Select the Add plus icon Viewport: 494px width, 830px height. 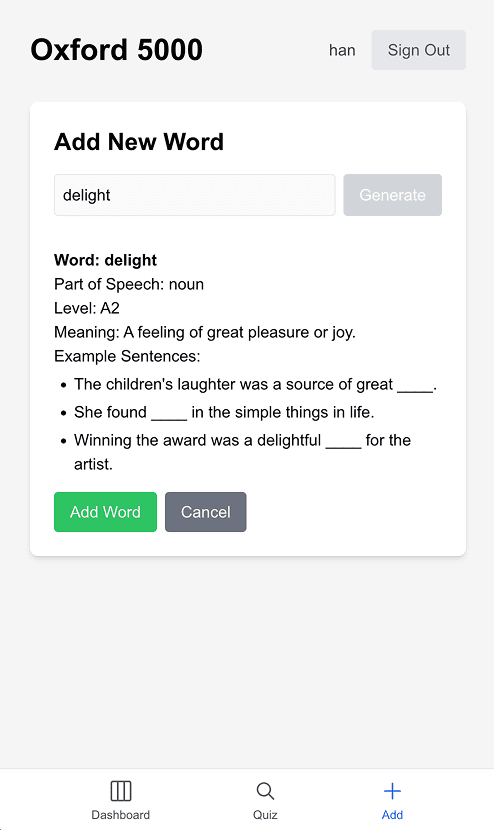pyautogui.click(x=392, y=791)
